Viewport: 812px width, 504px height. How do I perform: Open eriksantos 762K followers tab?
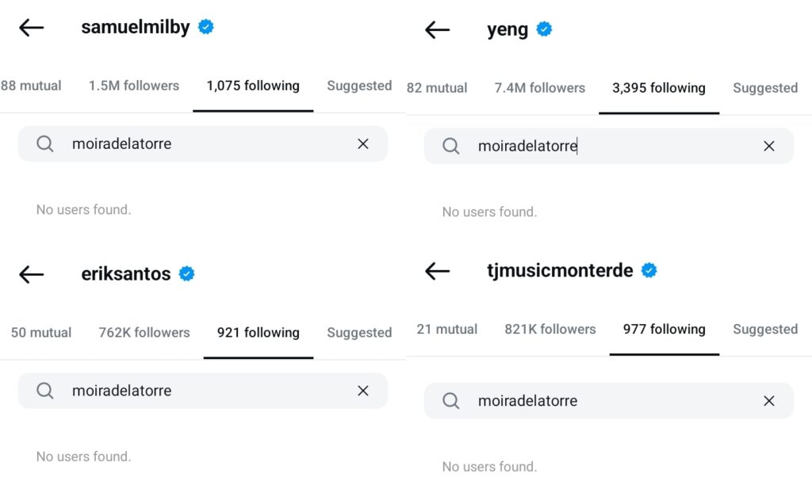pyautogui.click(x=144, y=333)
